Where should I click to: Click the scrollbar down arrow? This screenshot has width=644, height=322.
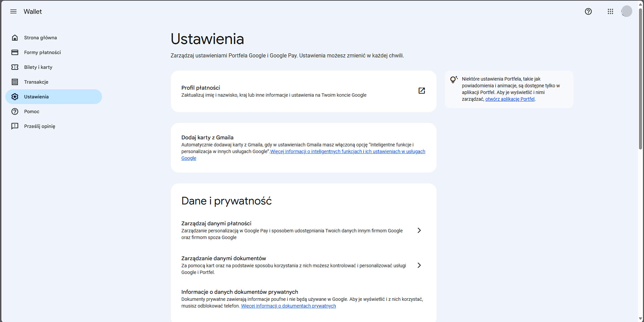click(x=640, y=319)
